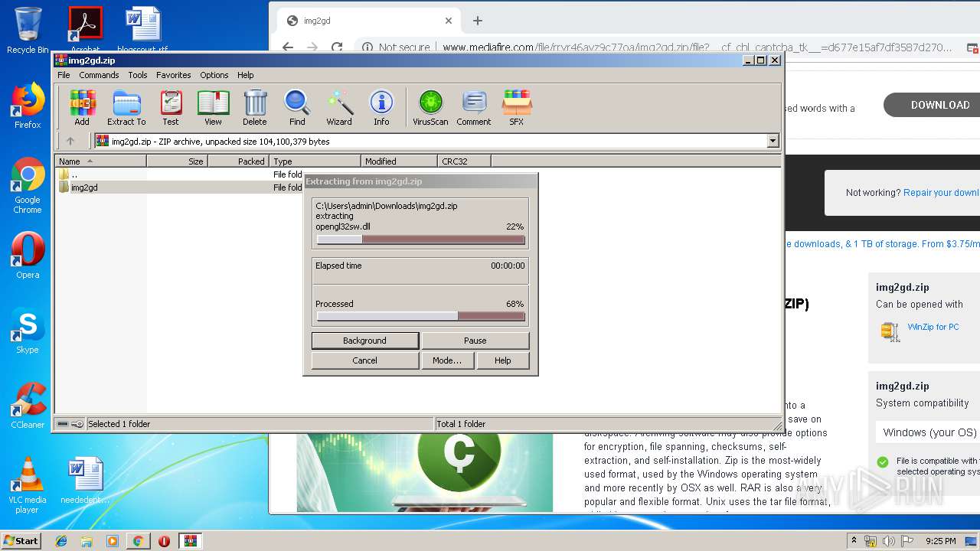Open the File menu in WinRAR

click(x=64, y=75)
